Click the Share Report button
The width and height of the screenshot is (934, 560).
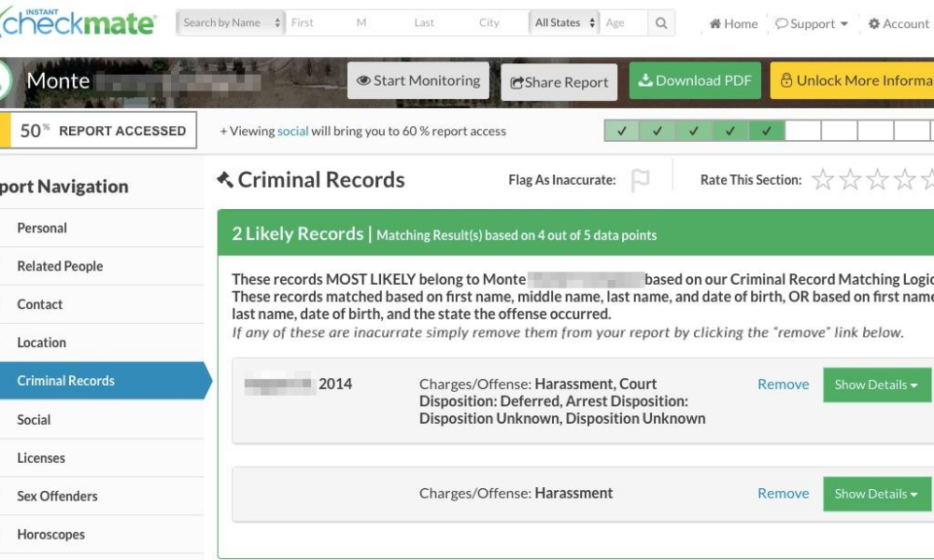pos(559,82)
